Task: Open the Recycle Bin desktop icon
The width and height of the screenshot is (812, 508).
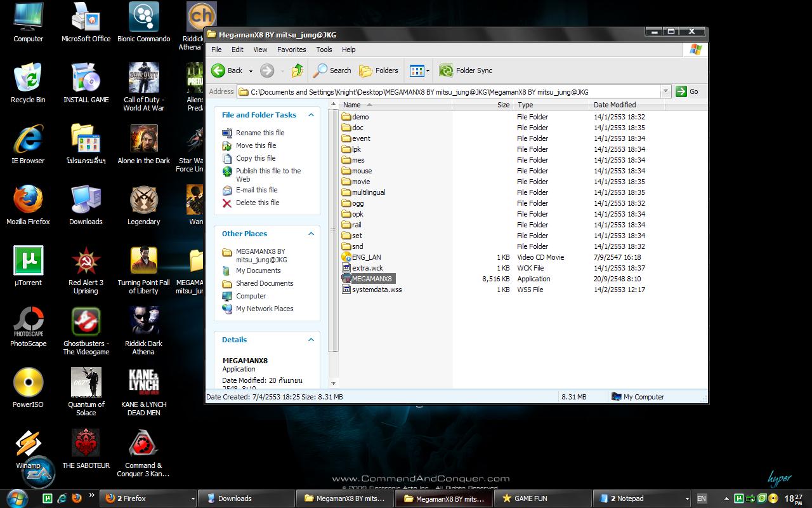Action: 28,83
